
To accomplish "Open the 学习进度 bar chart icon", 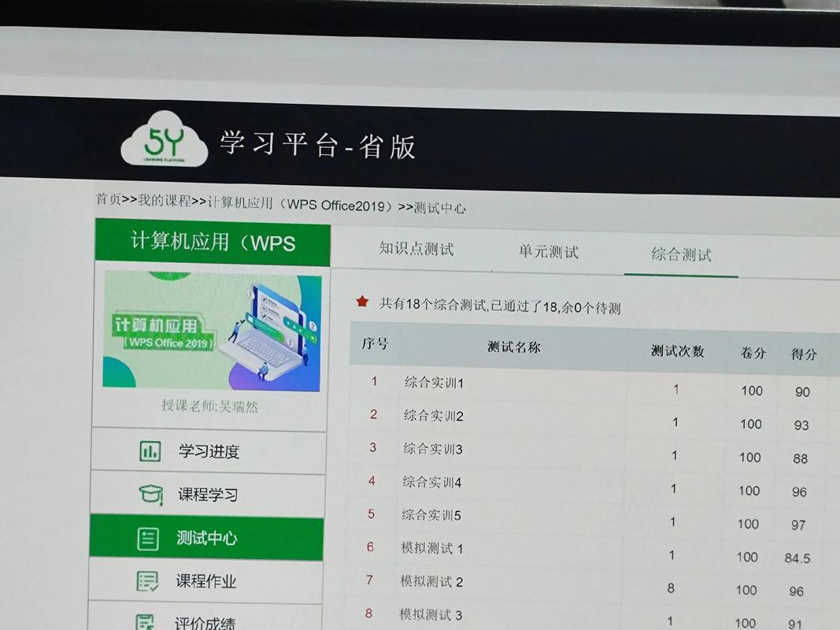I will (x=150, y=451).
